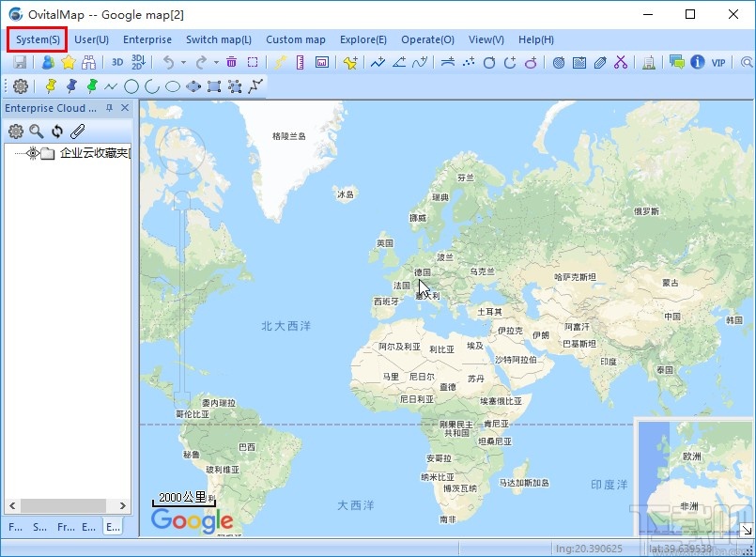Click the paperclip attachment icon
The height and width of the screenshot is (557, 756).
(78, 131)
